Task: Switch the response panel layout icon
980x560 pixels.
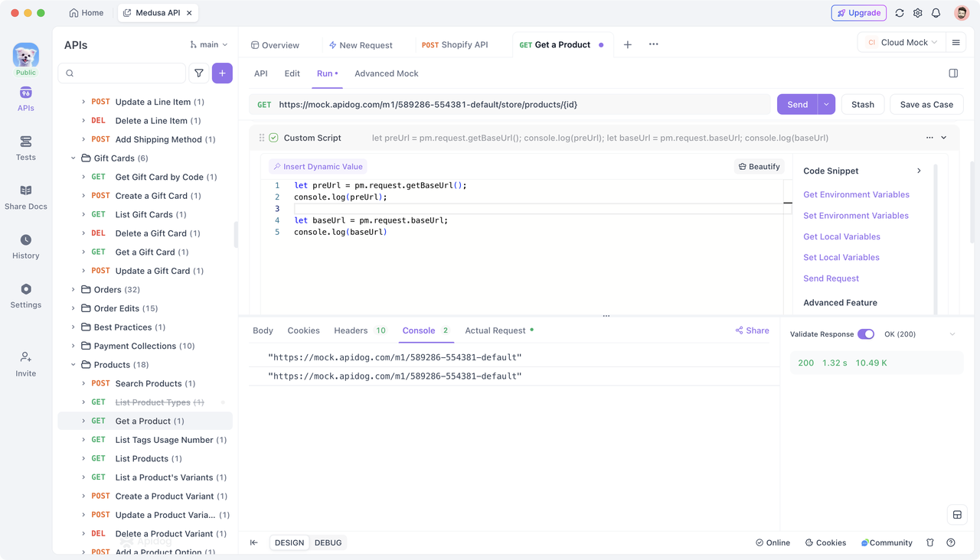Action: pos(957,515)
